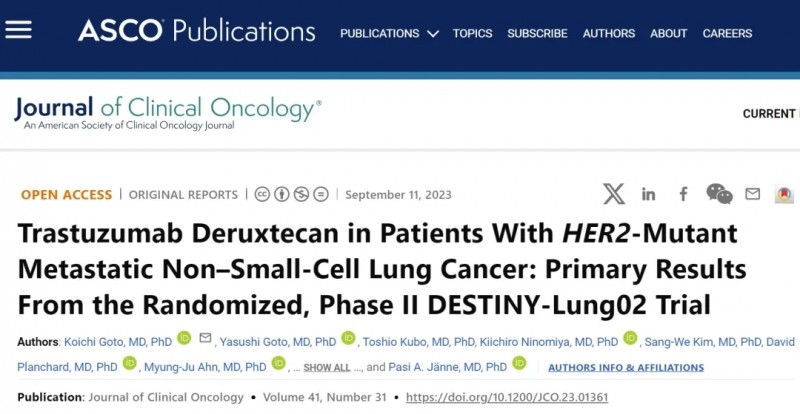Share article on Facebook
This screenshot has height=414, width=800.
[x=684, y=194]
